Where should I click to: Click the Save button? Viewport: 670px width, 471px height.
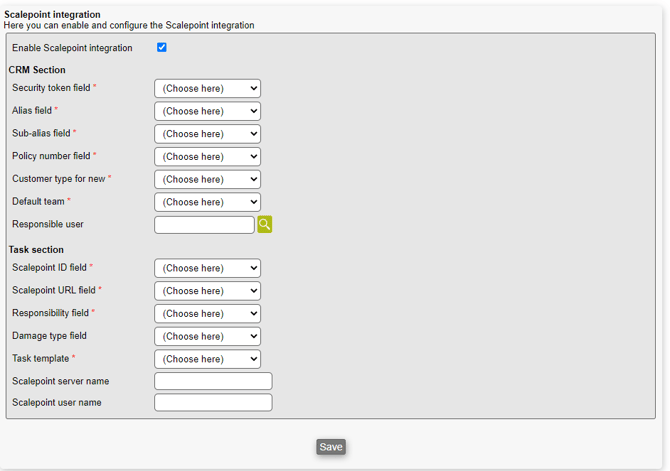331,447
